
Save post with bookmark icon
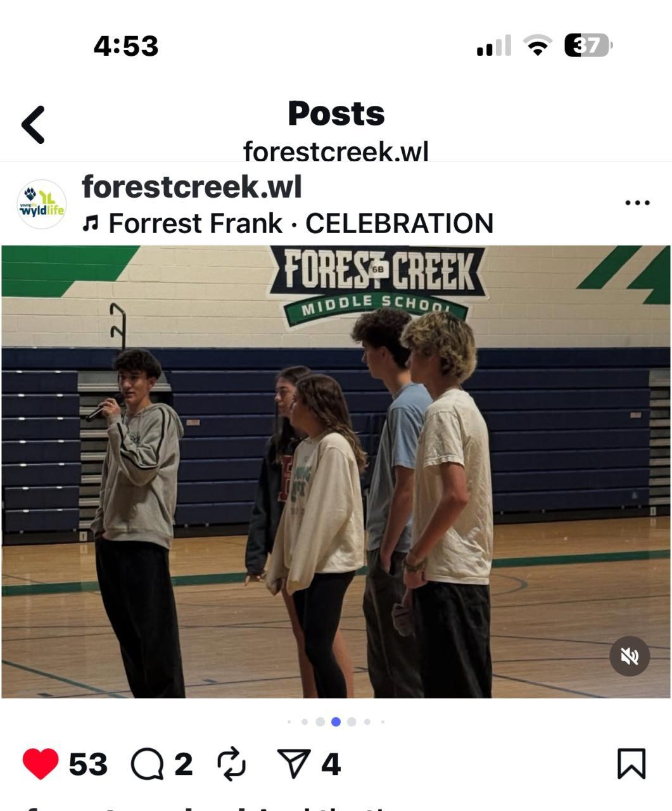pos(631,763)
